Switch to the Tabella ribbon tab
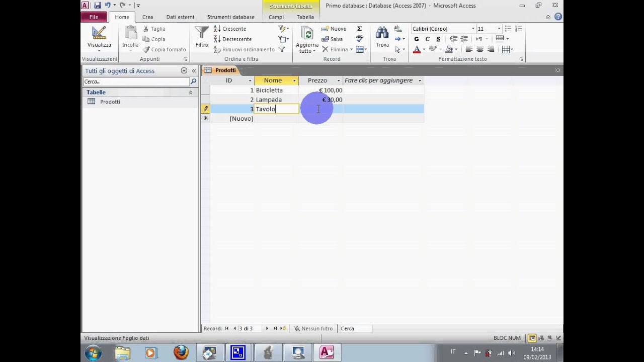Screen dimensions: 644x362 click(305, 17)
